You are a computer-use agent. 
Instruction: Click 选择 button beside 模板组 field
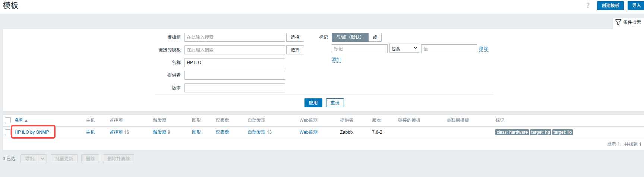pyautogui.click(x=295, y=37)
